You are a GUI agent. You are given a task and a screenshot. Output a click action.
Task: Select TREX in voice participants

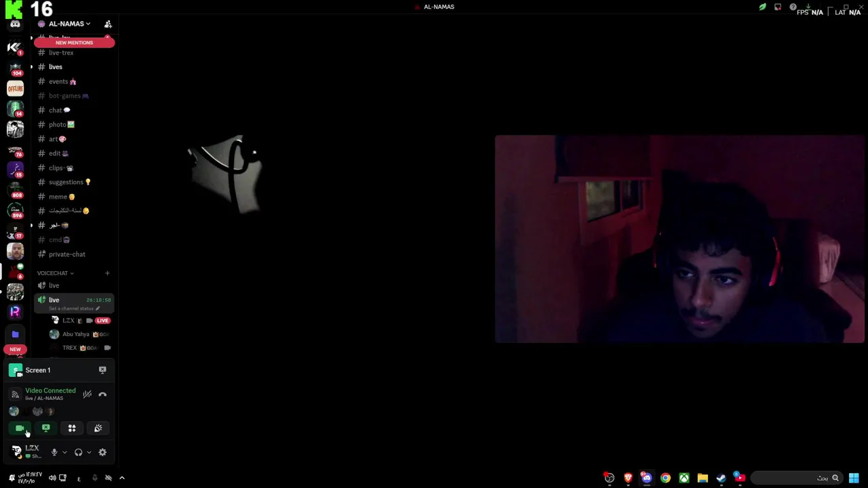point(81,348)
